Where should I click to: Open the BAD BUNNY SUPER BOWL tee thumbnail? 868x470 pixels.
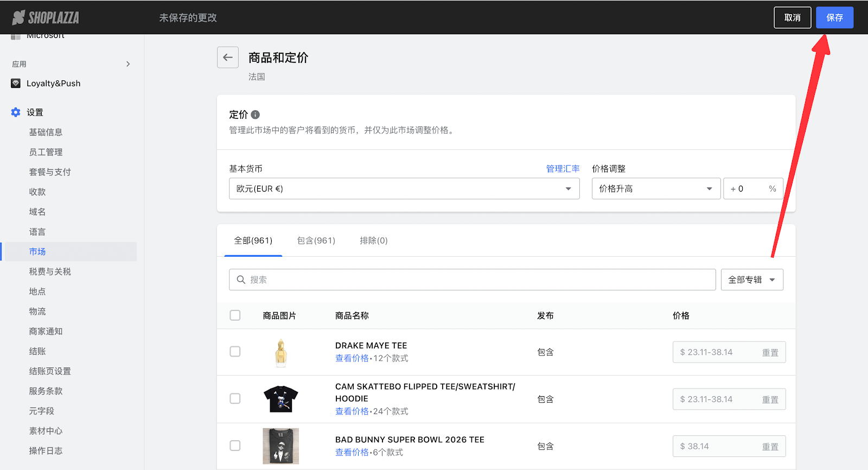point(280,446)
